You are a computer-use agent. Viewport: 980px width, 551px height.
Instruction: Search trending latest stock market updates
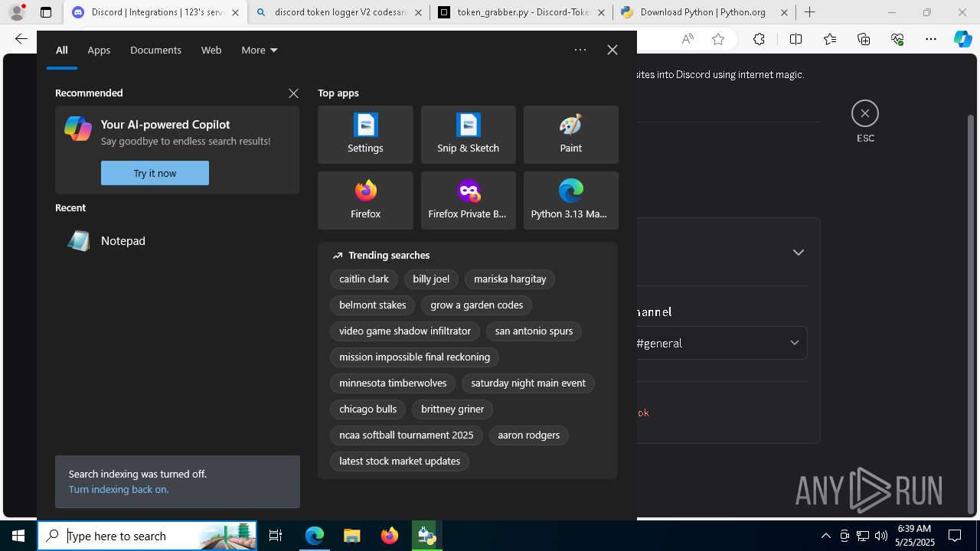point(400,461)
